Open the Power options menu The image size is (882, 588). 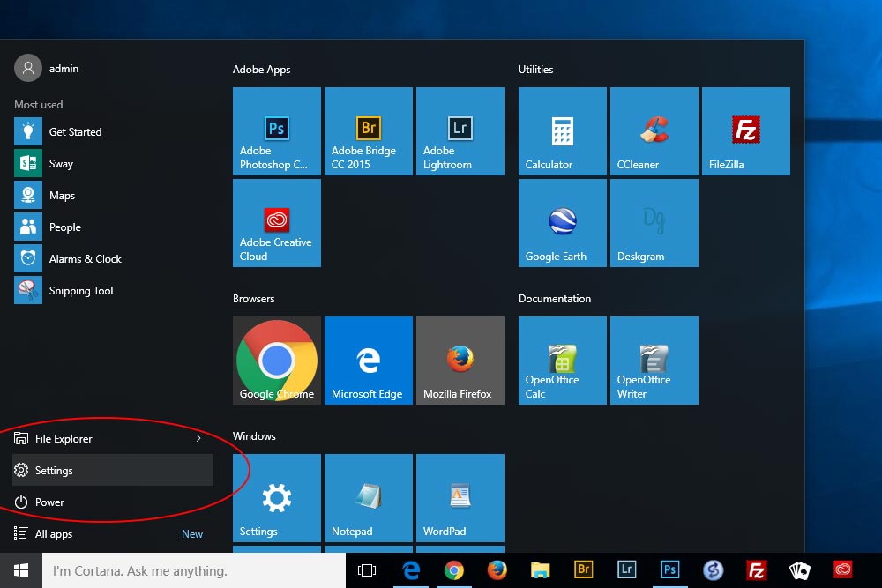click(49, 502)
